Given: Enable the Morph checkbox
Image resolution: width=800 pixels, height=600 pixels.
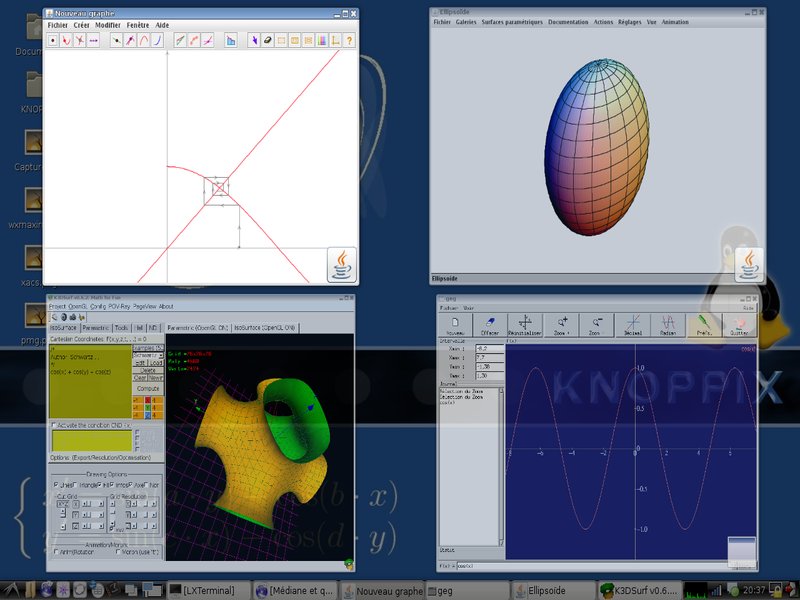Looking at the screenshot, I should pos(119,551).
